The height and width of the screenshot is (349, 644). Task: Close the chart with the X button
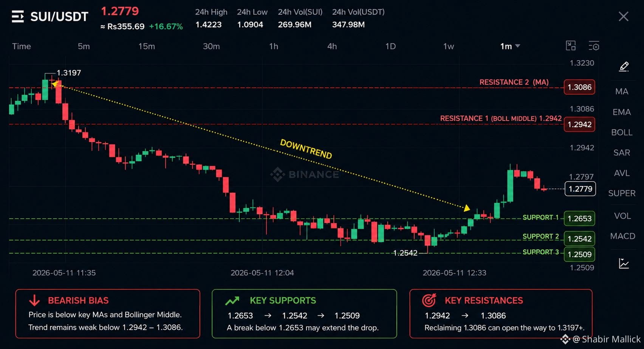(x=623, y=16)
